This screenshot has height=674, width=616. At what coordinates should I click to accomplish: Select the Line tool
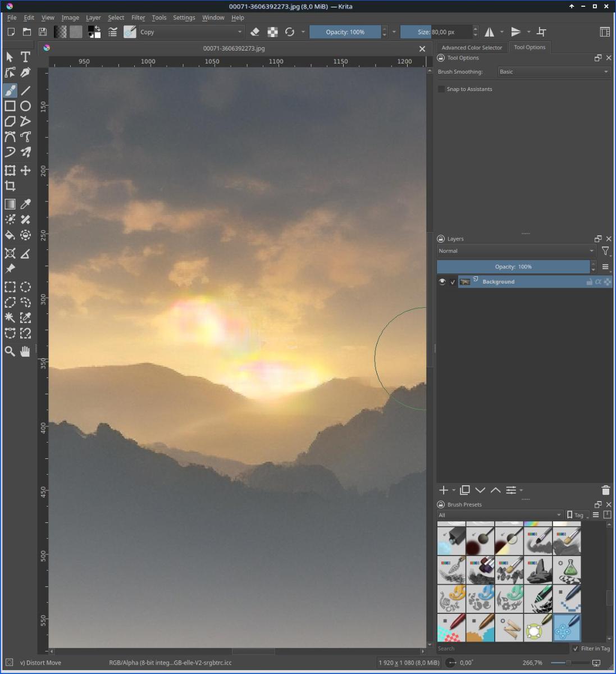(x=25, y=90)
